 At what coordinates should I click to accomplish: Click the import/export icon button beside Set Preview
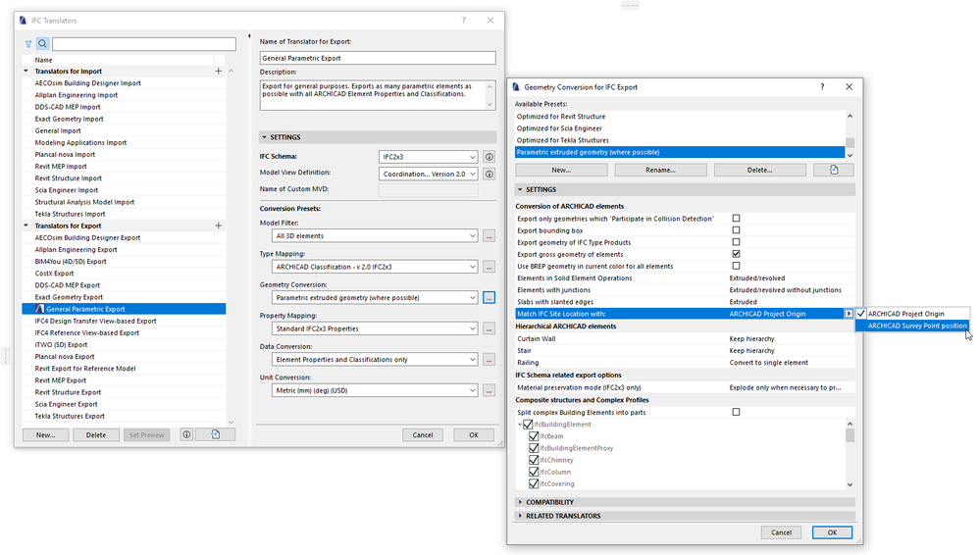(x=215, y=435)
